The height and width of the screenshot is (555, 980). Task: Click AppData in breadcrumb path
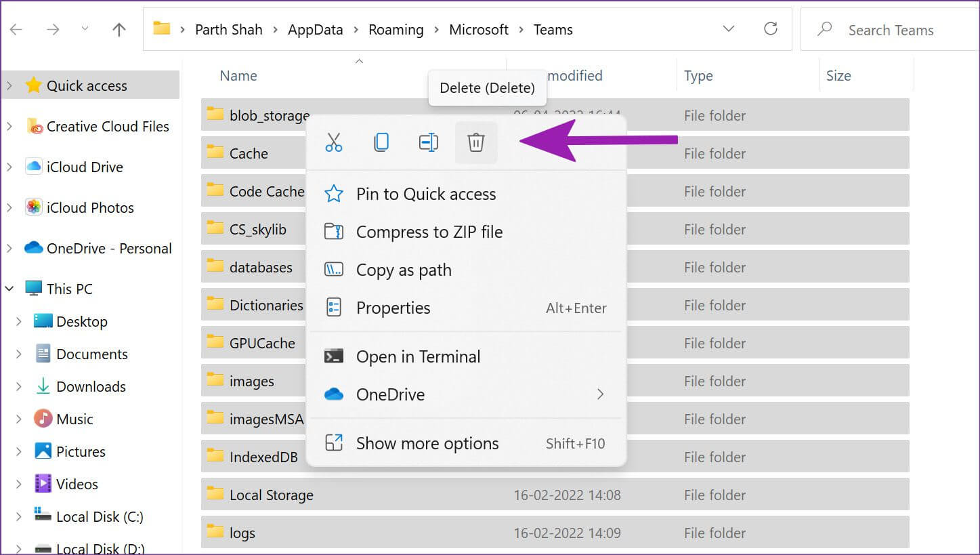click(315, 30)
